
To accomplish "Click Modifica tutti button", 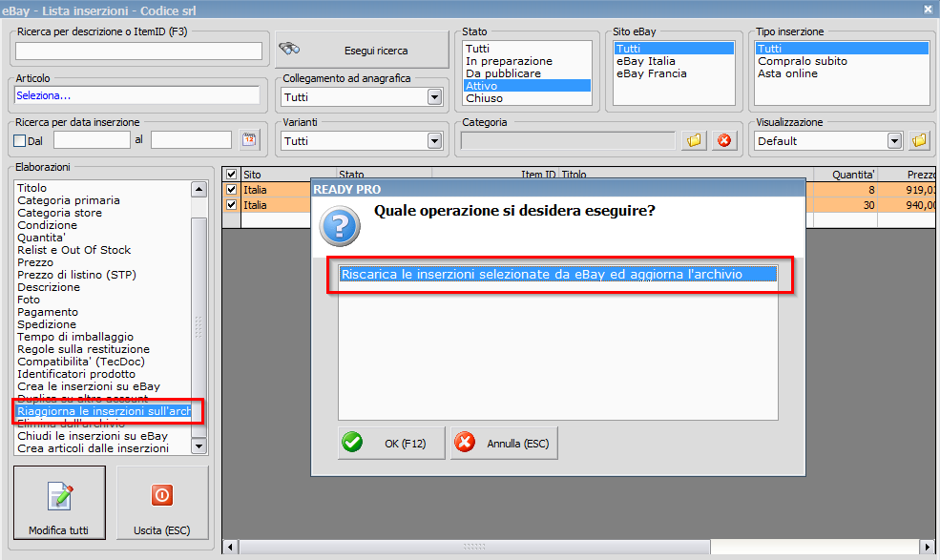I will (59, 503).
